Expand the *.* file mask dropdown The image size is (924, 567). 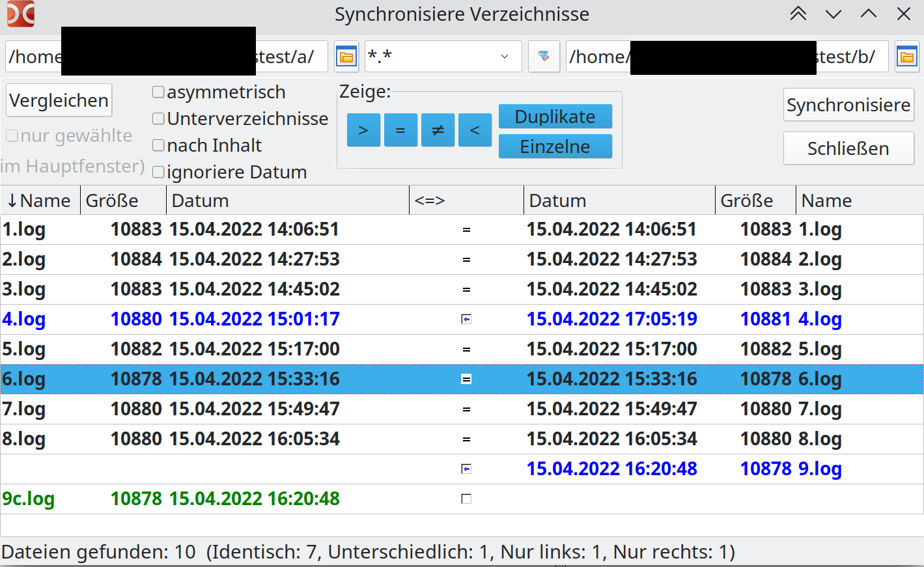click(x=505, y=57)
